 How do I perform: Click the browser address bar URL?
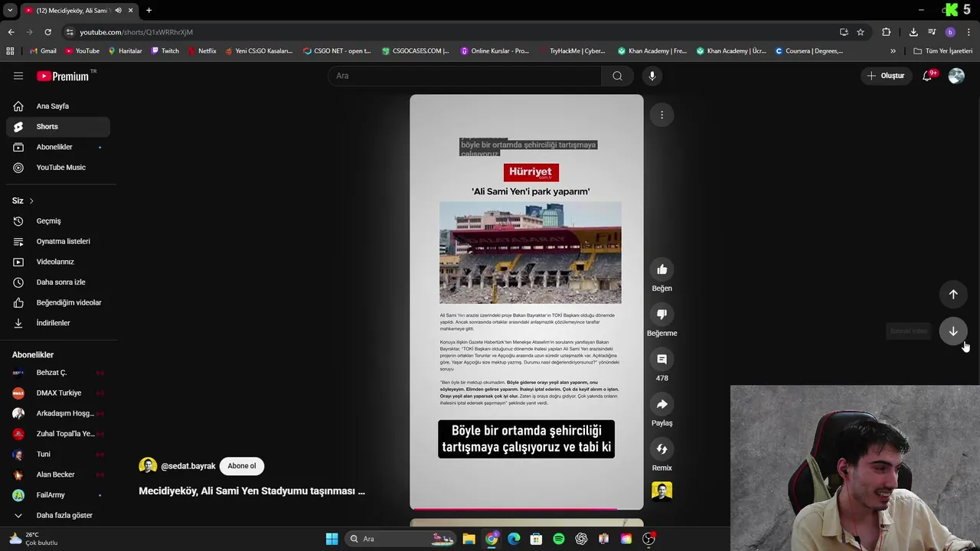pyautogui.click(x=136, y=32)
